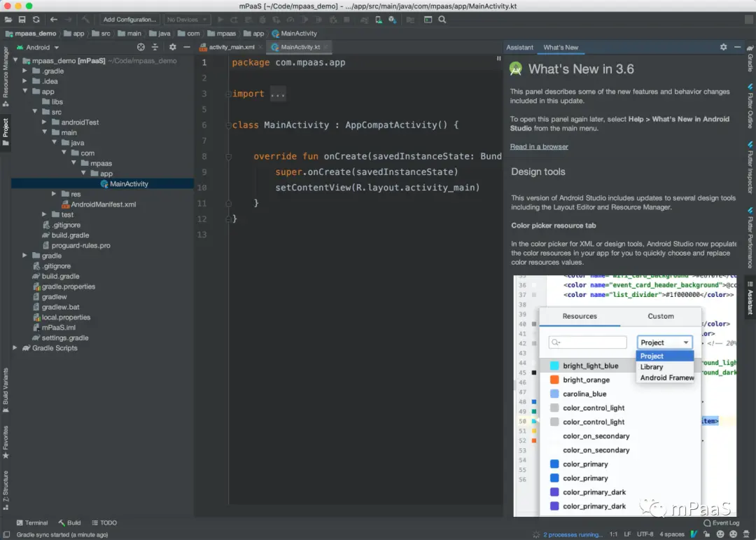Click the locate/scroll-from-source target icon

click(141, 47)
